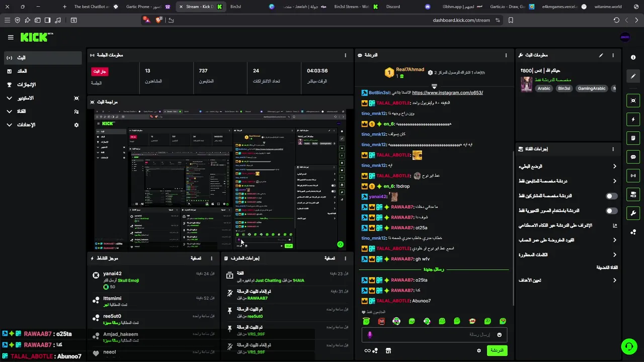This screenshot has width=644, height=362.
Task: Click the purple microphone icon in message box
Action: pos(370,335)
